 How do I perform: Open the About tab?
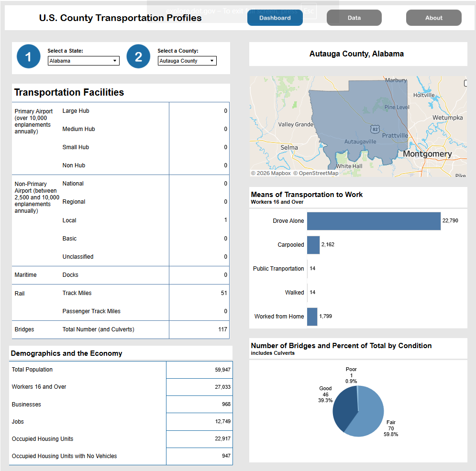coord(433,18)
